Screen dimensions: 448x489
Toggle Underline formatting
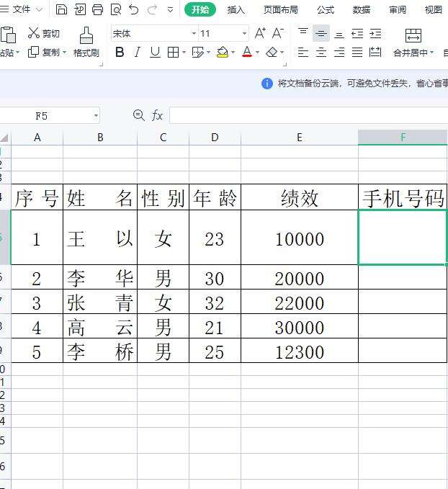(x=155, y=52)
